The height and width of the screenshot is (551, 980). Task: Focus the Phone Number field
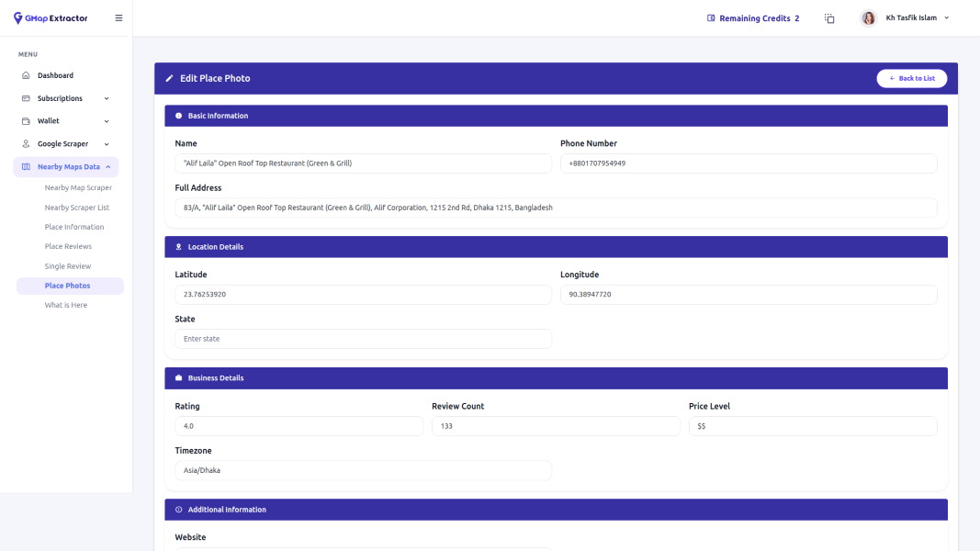pos(749,163)
